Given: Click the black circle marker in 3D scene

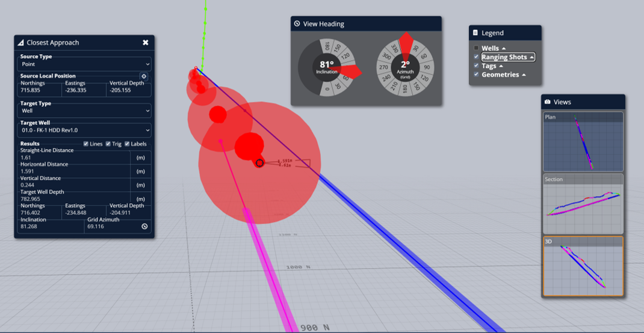Looking at the screenshot, I should pyautogui.click(x=259, y=163).
